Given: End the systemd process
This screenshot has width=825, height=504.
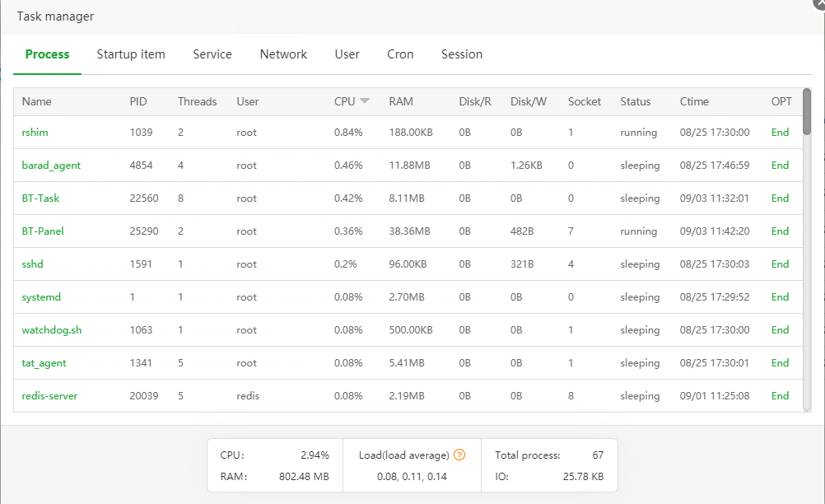Looking at the screenshot, I should click(780, 297).
